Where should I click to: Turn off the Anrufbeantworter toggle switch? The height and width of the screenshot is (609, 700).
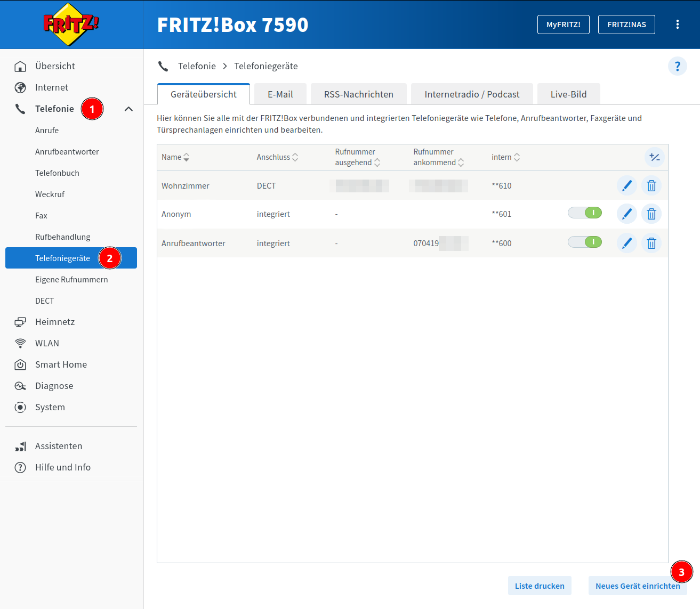(585, 242)
